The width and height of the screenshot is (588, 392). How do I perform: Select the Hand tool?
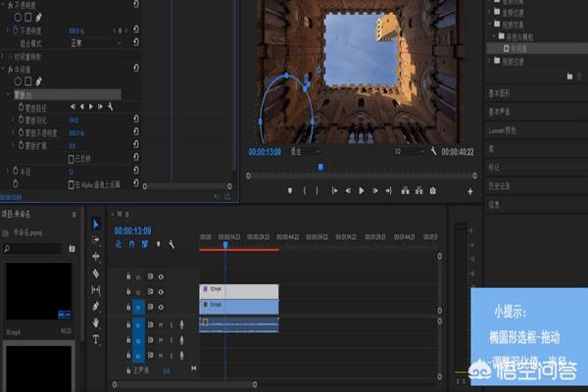(x=96, y=322)
